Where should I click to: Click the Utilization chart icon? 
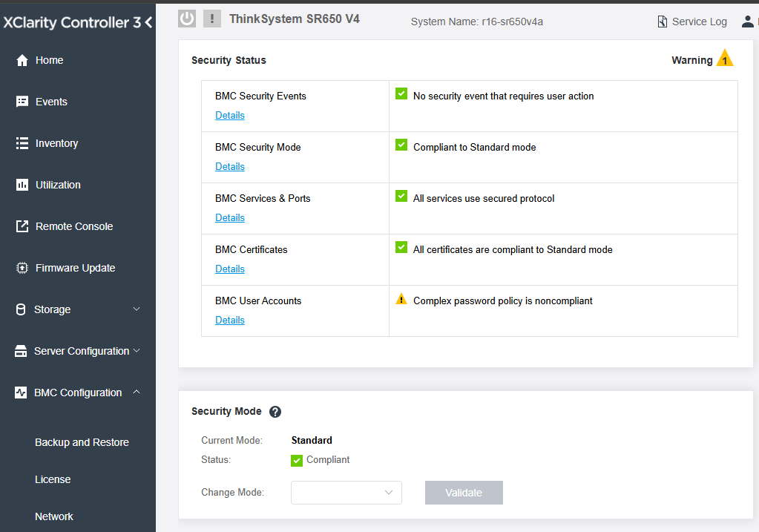tap(22, 185)
